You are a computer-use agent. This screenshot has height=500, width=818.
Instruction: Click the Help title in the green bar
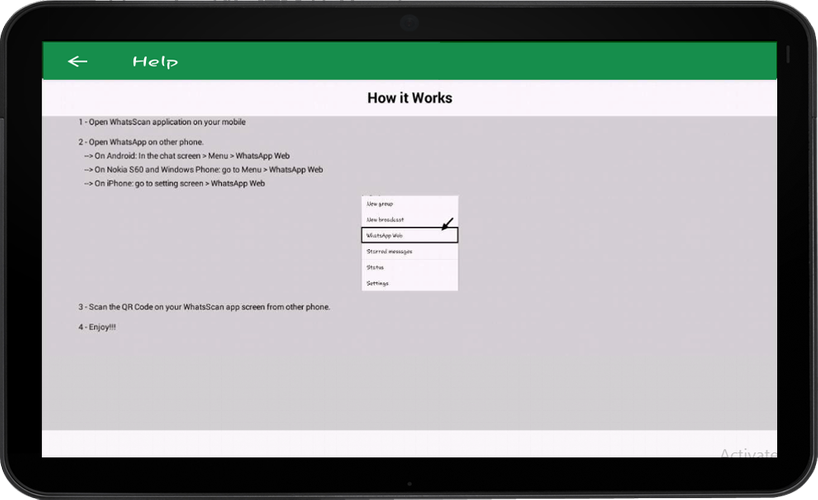tap(155, 62)
